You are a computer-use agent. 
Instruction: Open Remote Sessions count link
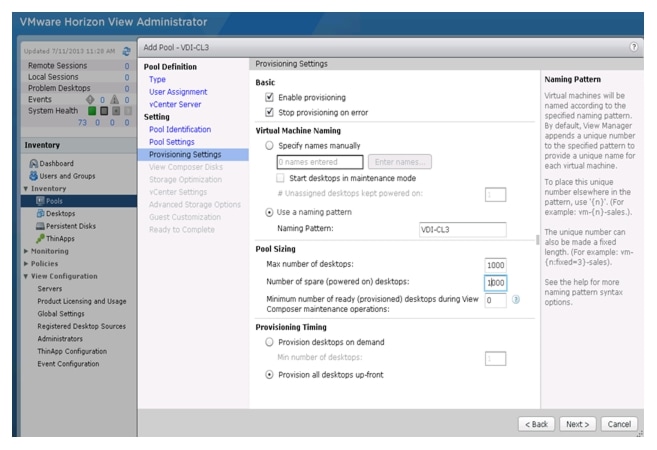(x=127, y=66)
